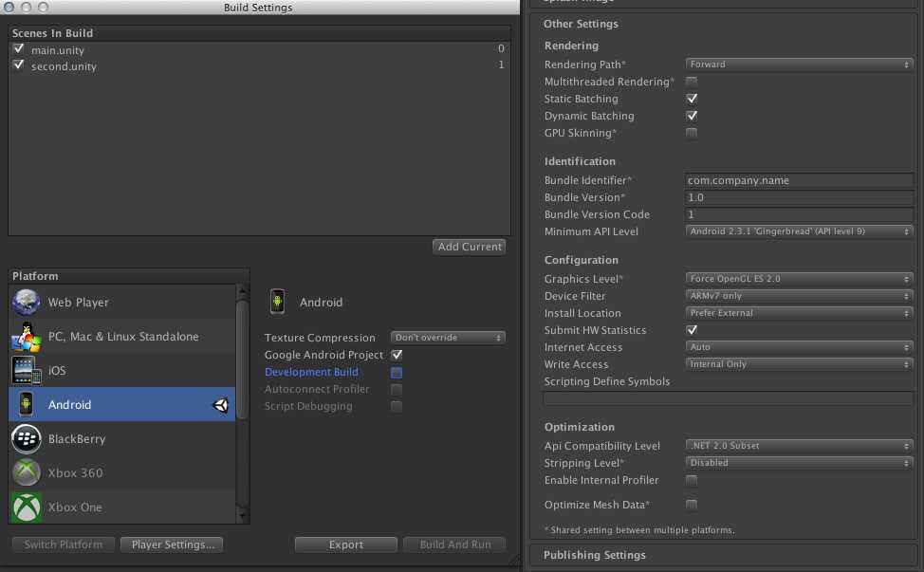Enable Multithreaded Rendering checkbox
This screenshot has width=924, height=572.
click(692, 82)
